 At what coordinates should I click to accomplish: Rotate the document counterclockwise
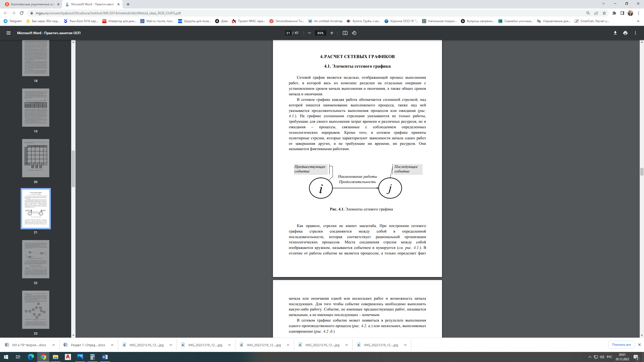[354, 33]
